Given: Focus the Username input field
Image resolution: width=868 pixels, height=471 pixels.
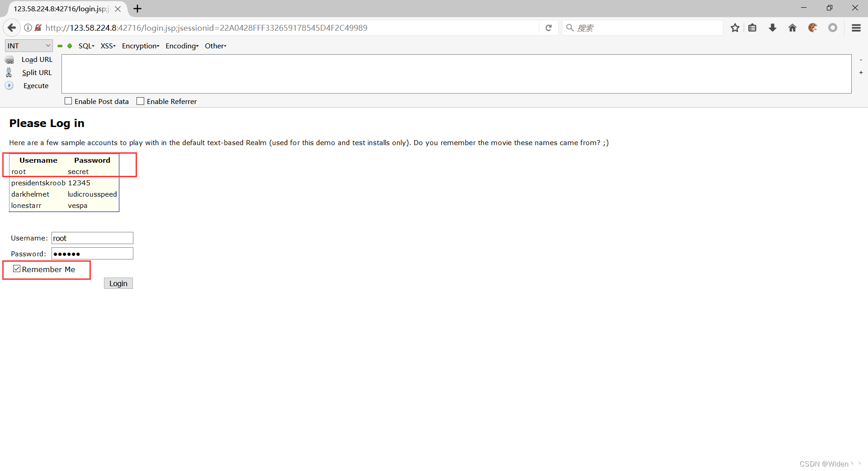Looking at the screenshot, I should point(92,238).
